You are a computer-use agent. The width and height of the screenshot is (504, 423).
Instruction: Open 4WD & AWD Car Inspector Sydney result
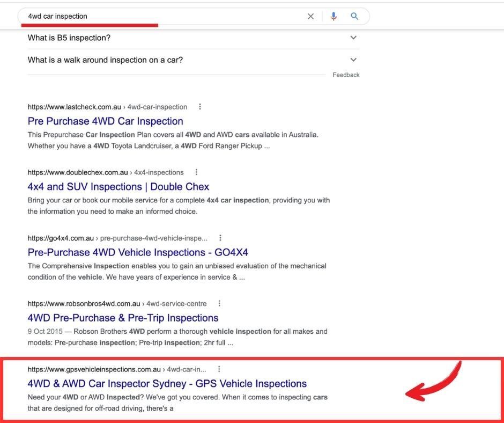tap(167, 384)
